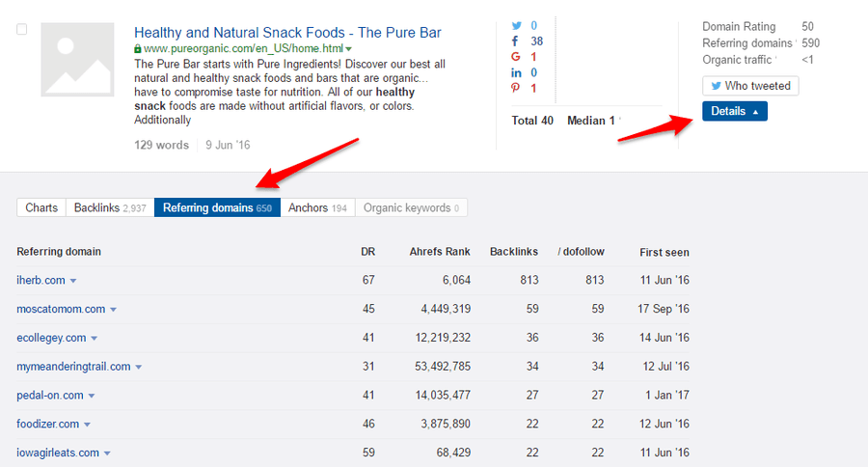Select the Charts tab
This screenshot has height=467, width=868.
[x=41, y=207]
